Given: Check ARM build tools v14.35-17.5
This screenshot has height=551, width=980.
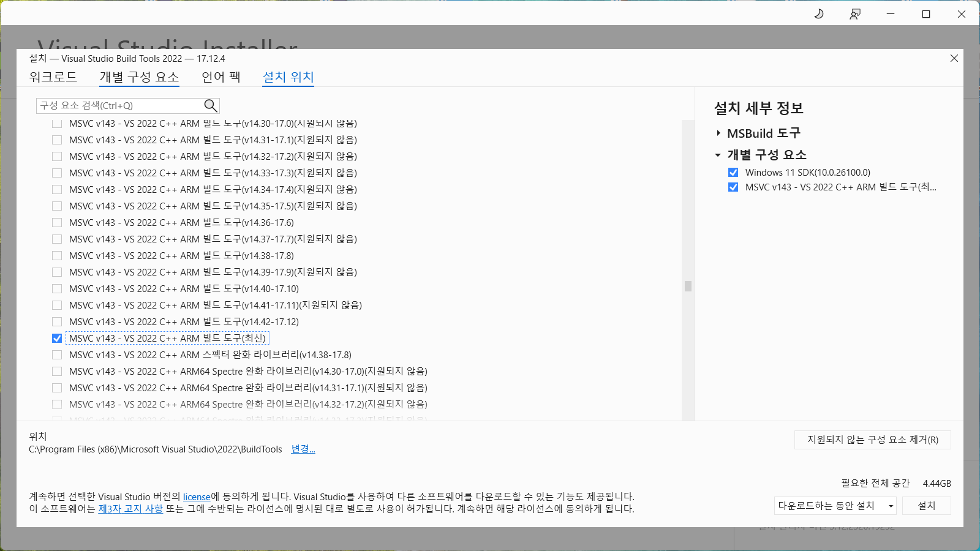Looking at the screenshot, I should click(57, 206).
